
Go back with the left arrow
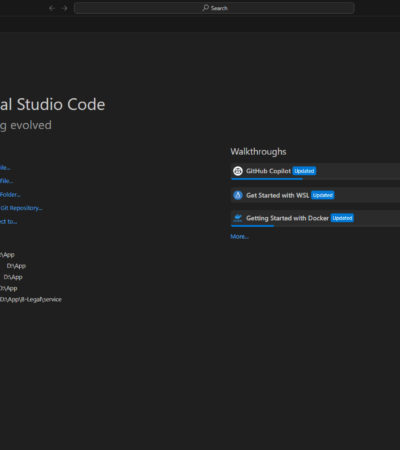click(x=52, y=8)
